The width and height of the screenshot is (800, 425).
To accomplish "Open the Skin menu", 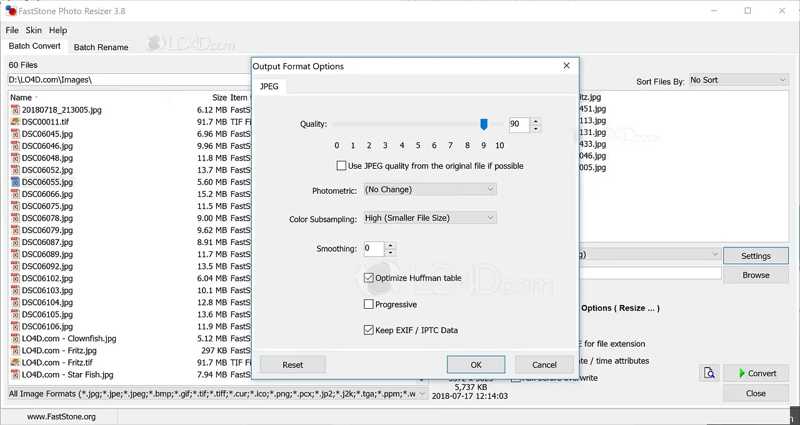I will pyautogui.click(x=33, y=31).
